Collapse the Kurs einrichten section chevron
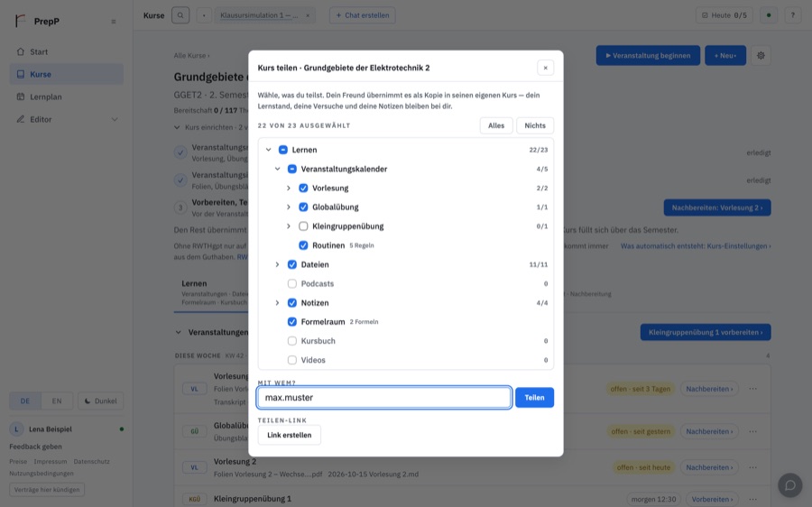The height and width of the screenshot is (507, 812). 177,127
